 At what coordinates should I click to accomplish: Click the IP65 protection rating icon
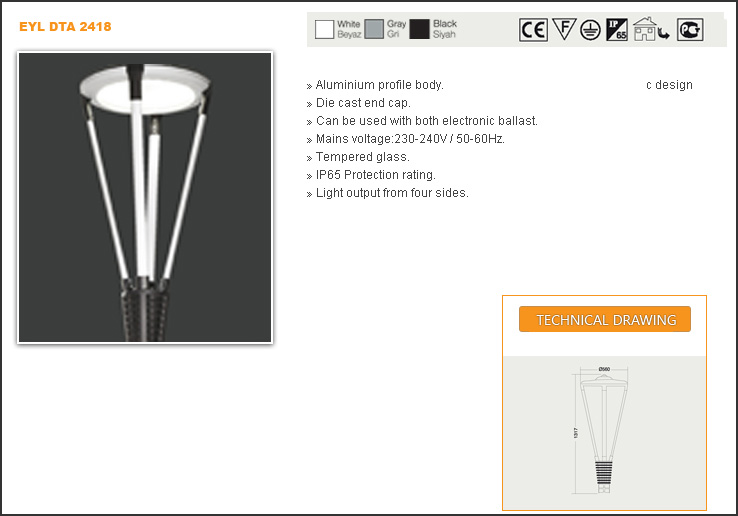pos(617,30)
